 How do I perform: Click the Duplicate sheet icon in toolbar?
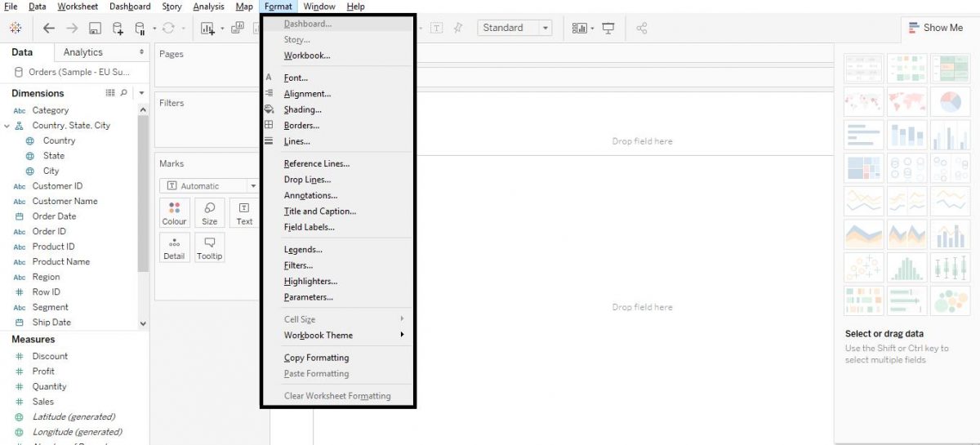click(x=238, y=28)
